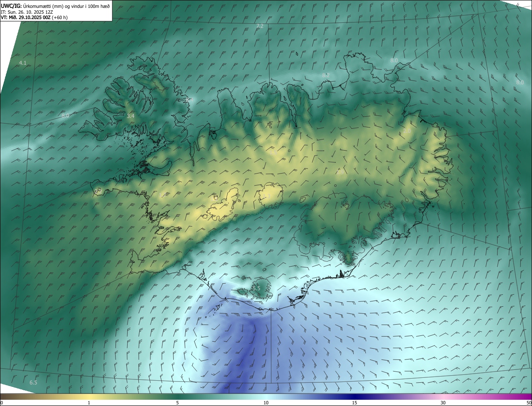Viewport: 532px width, 406px height.
Task: Click the 5 tick on the color scale
Action: coord(177,403)
